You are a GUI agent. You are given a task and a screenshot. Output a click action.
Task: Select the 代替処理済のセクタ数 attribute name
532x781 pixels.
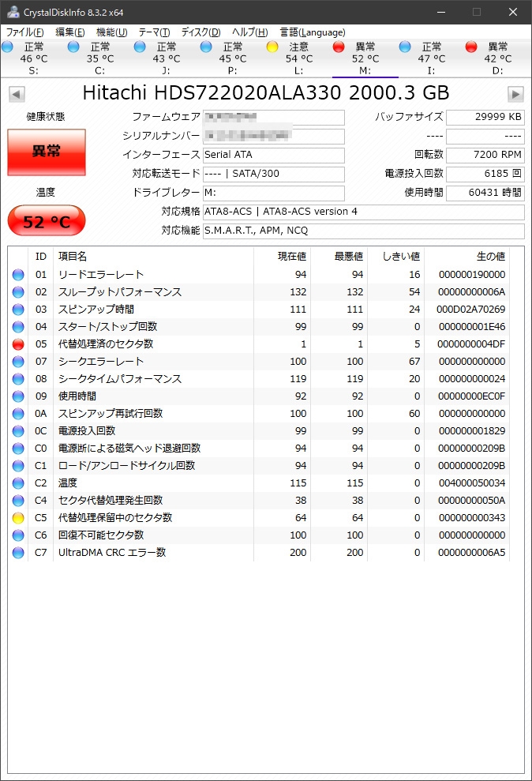(106, 344)
